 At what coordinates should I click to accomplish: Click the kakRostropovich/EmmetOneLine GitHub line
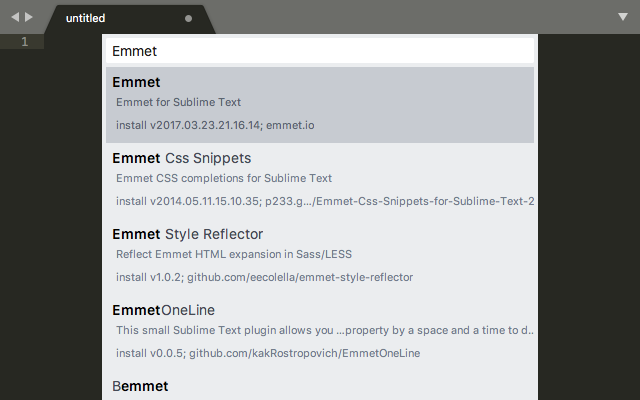(x=266, y=353)
